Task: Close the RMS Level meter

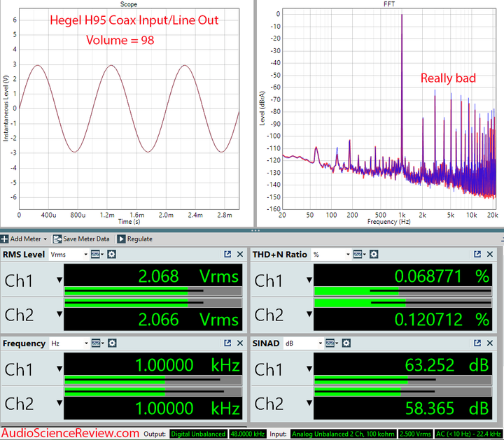Action: click(x=240, y=255)
